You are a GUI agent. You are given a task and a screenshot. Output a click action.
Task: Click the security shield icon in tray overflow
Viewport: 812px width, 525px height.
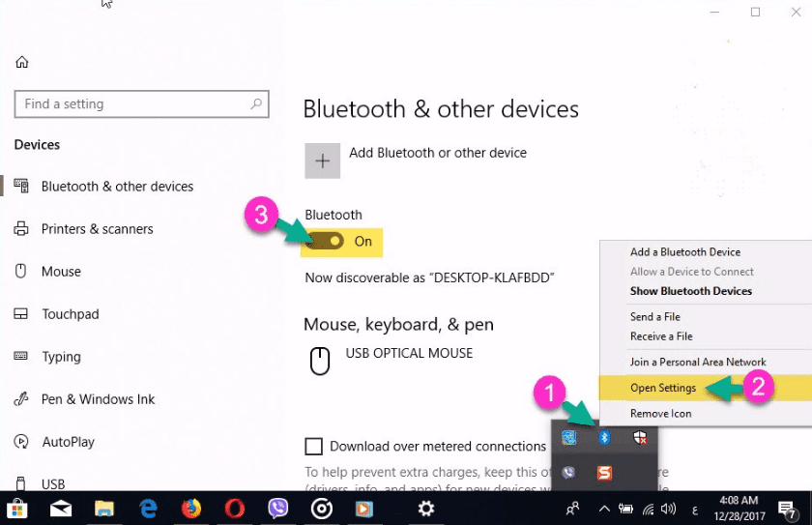[639, 438]
